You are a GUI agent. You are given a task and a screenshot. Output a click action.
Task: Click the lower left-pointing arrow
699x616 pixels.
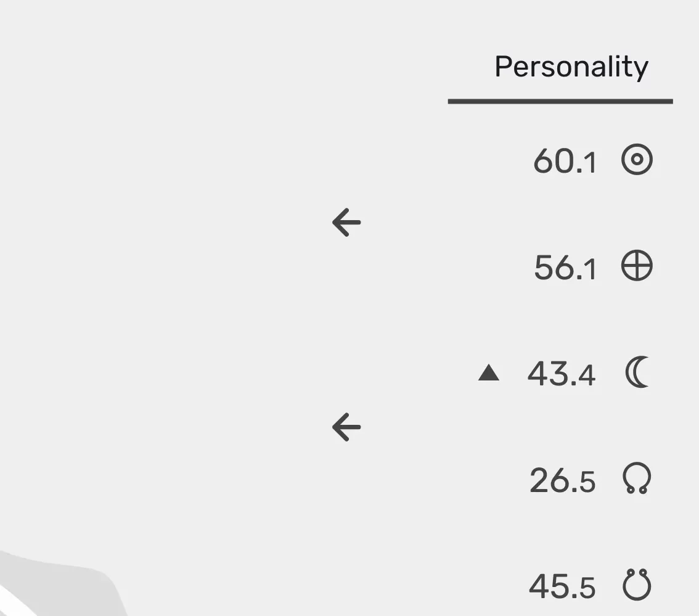coord(346,427)
